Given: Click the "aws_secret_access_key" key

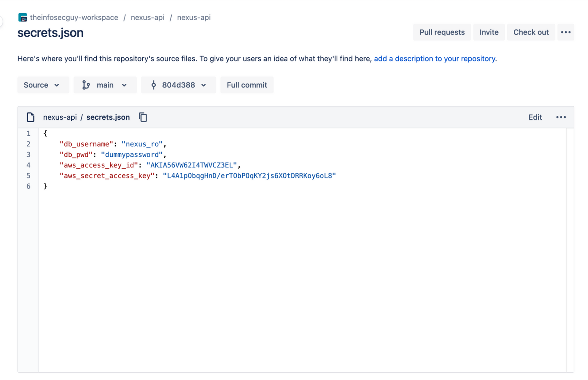Looking at the screenshot, I should (107, 176).
